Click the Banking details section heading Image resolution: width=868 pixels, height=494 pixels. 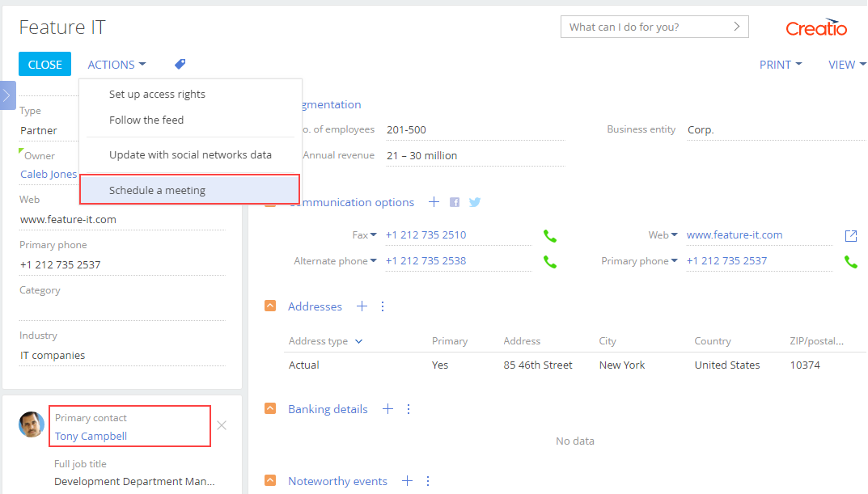point(328,409)
